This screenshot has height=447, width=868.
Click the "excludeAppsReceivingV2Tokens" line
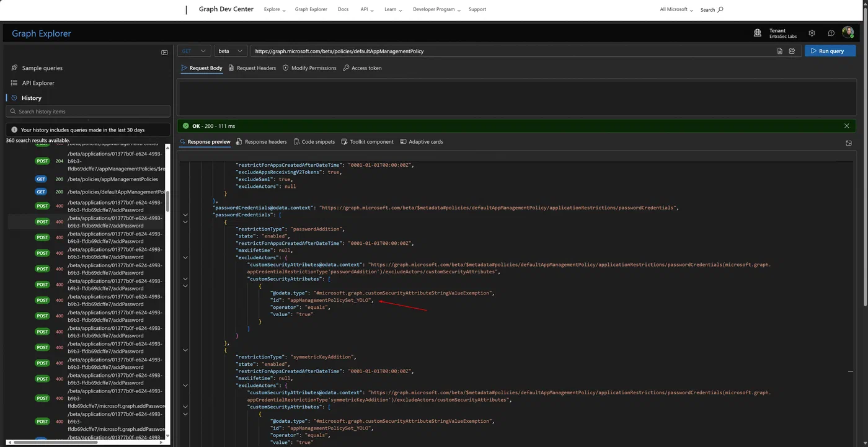click(290, 172)
